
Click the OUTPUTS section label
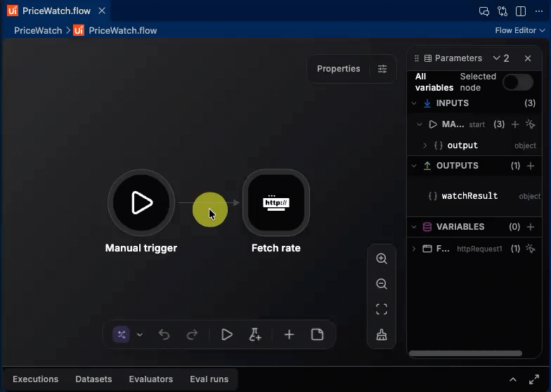[x=457, y=166]
